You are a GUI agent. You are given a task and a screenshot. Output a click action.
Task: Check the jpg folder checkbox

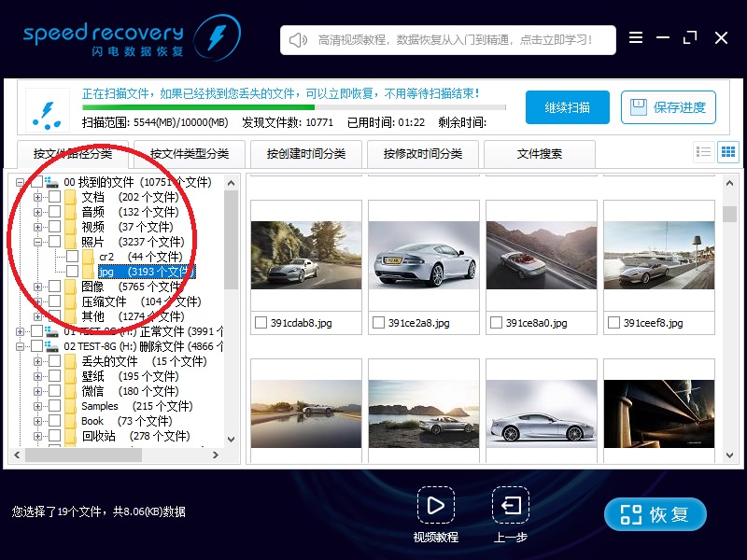(72, 272)
